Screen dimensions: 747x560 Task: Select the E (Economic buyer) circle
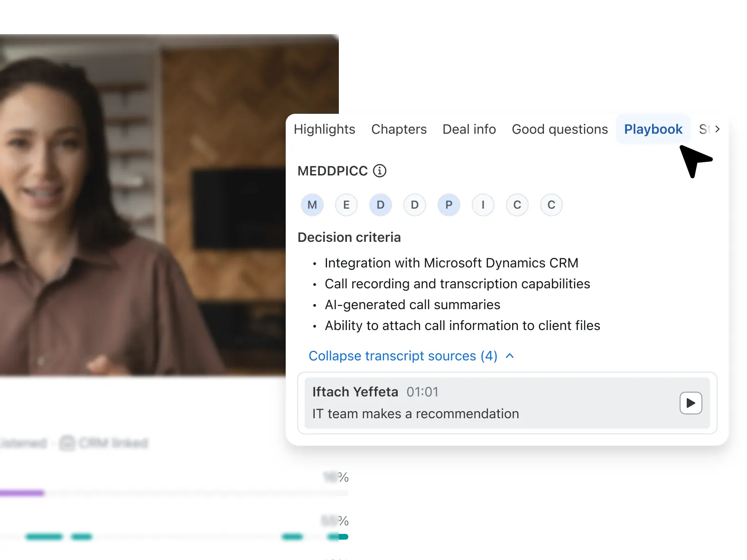346,205
